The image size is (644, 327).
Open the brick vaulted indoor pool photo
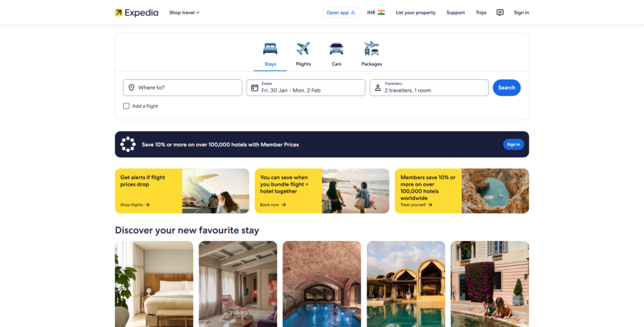[x=322, y=284]
